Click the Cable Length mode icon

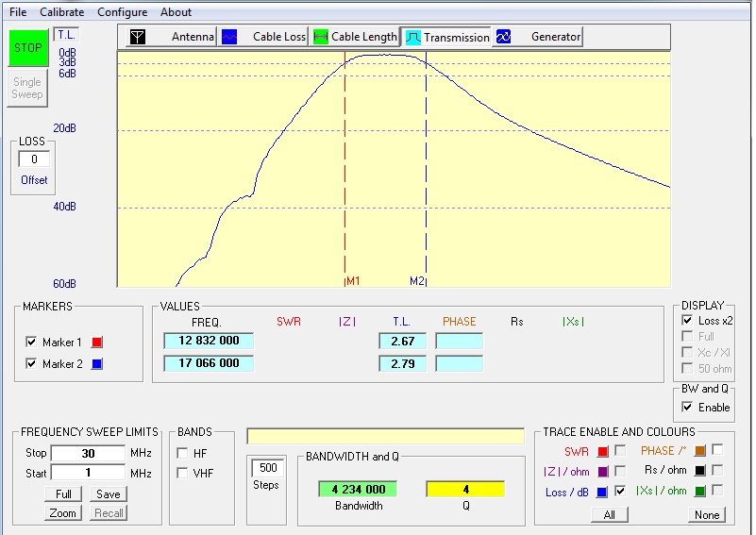(321, 37)
